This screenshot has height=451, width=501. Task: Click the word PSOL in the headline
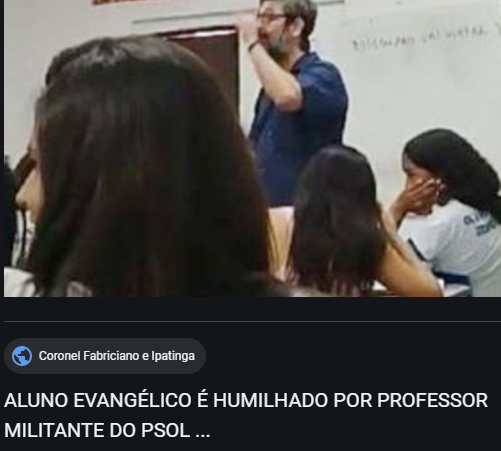point(165,430)
